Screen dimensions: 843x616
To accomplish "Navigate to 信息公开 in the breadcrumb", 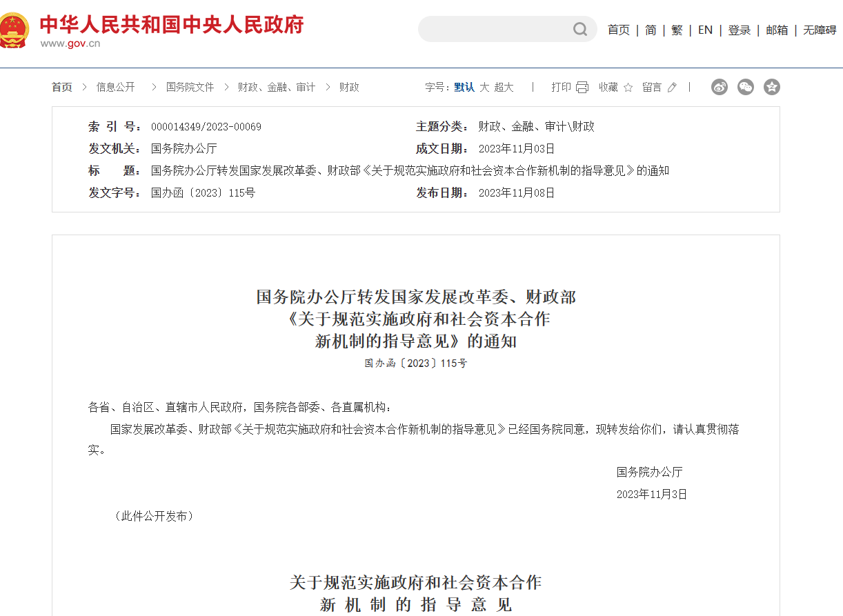I will tap(115, 87).
